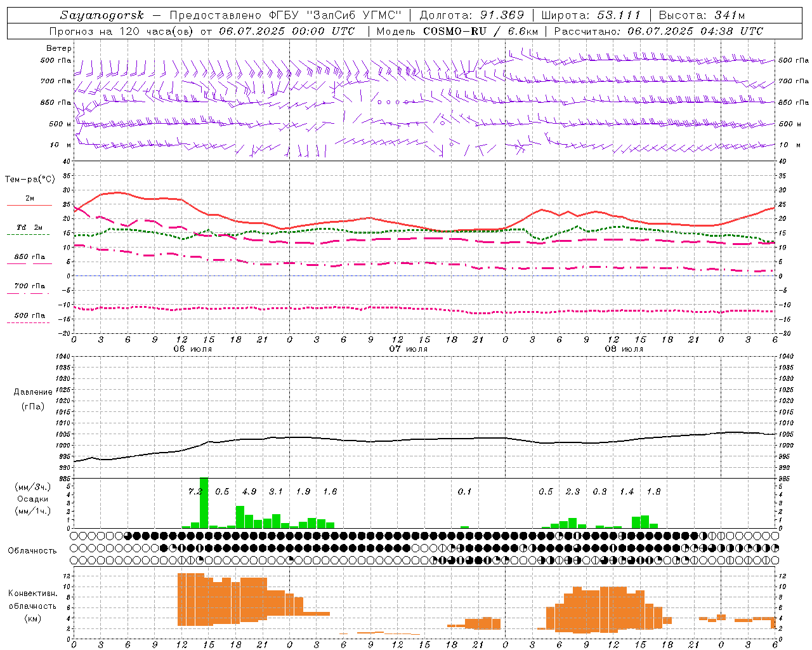Click the precipitation value '1.4'

pos(627,491)
